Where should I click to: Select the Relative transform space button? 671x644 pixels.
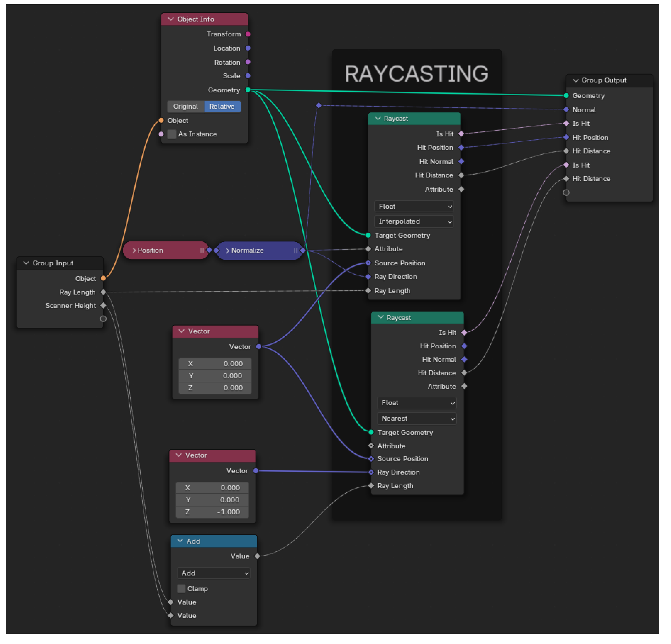222,106
